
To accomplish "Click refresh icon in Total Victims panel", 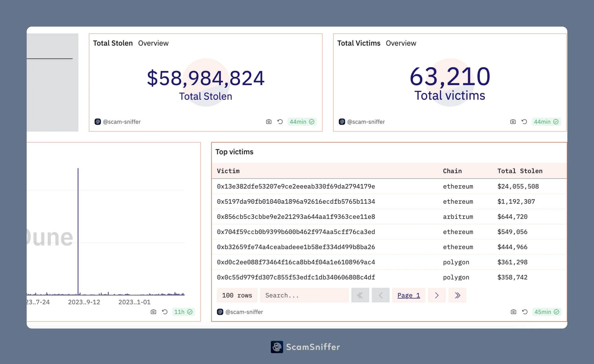I will [524, 122].
